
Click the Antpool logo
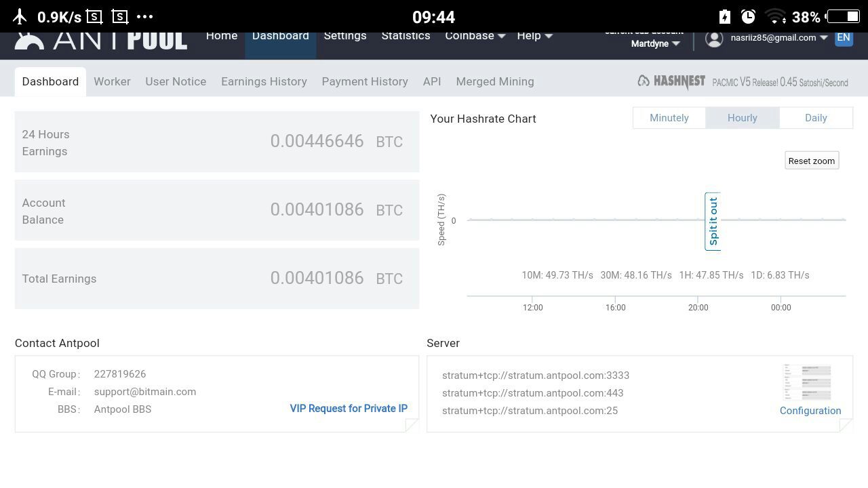coord(101,41)
